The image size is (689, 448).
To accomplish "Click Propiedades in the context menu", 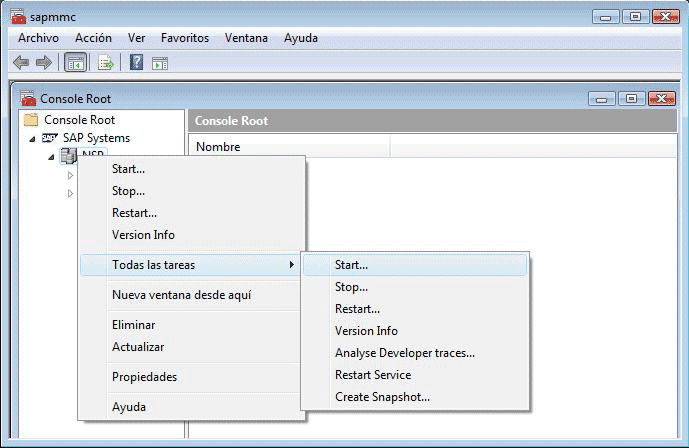I will click(x=144, y=377).
